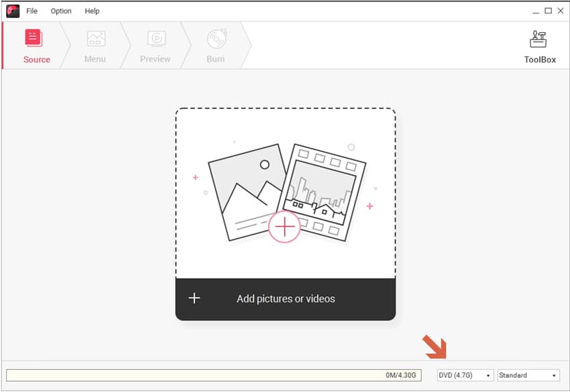
Task: Maximize the application window
Action: 548,11
